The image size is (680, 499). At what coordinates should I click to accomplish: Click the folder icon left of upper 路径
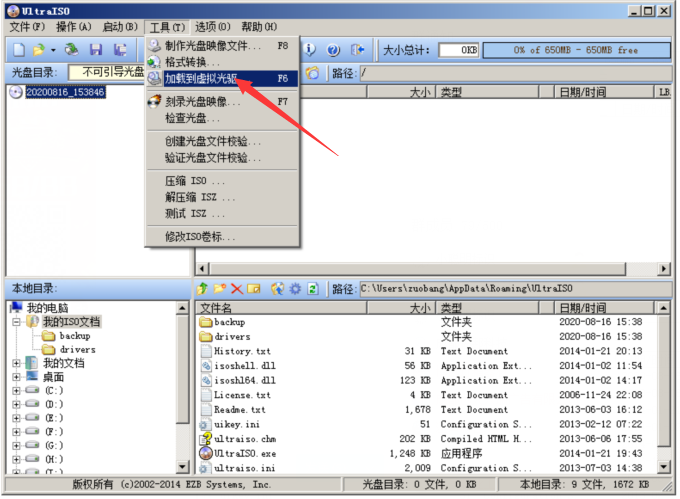(312, 73)
